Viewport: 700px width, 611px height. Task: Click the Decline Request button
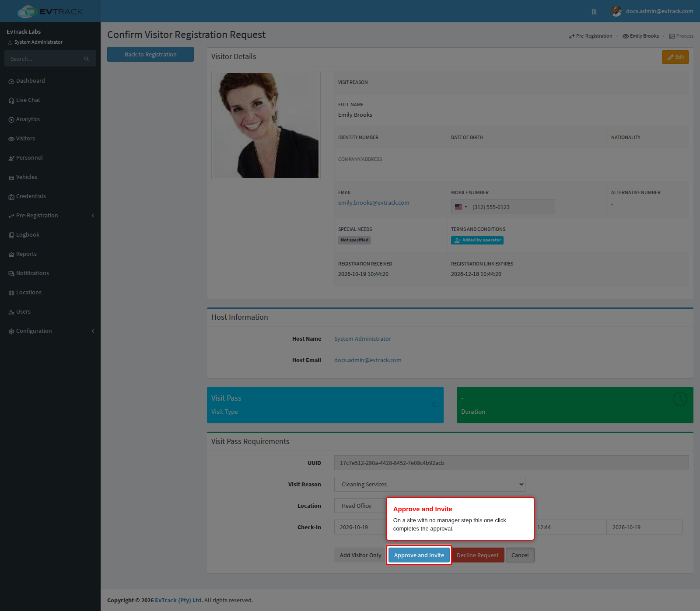[478, 555]
